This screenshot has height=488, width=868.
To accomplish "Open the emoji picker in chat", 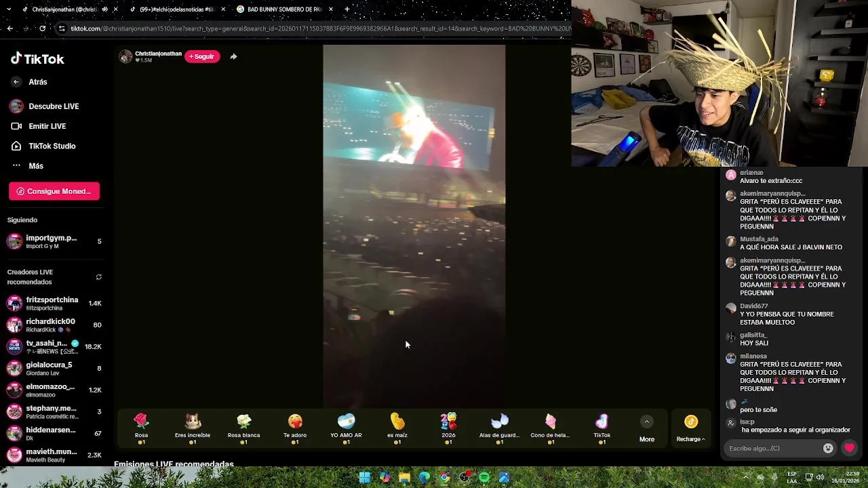I will 828,448.
